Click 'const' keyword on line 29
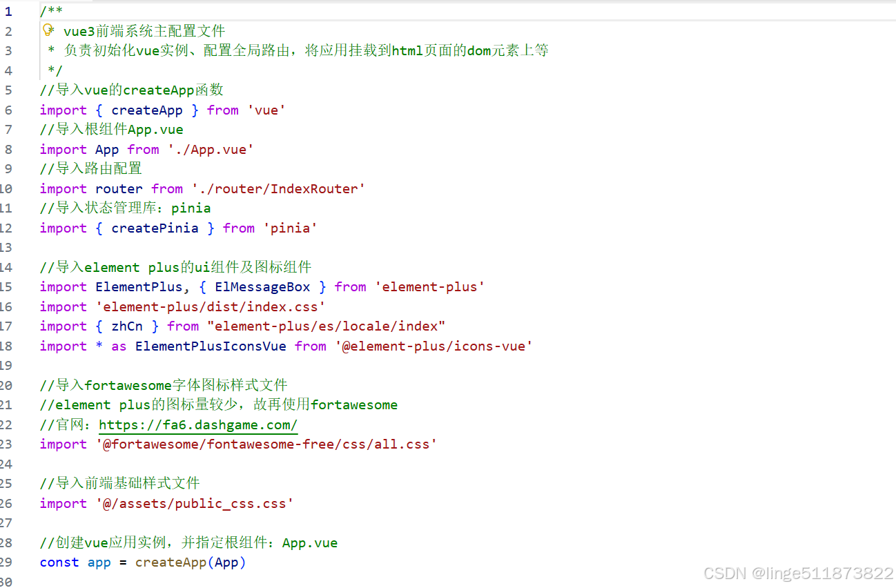896x588 pixels. (59, 562)
